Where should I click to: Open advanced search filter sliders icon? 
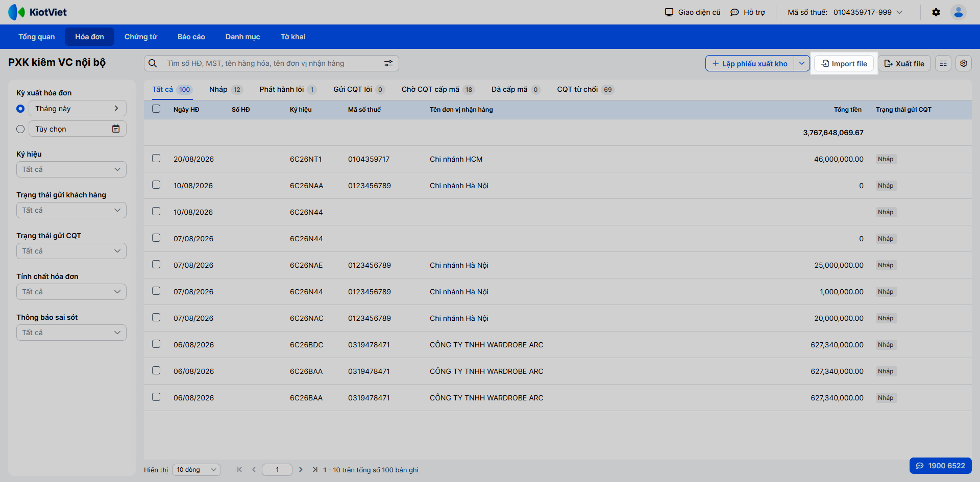click(x=388, y=63)
